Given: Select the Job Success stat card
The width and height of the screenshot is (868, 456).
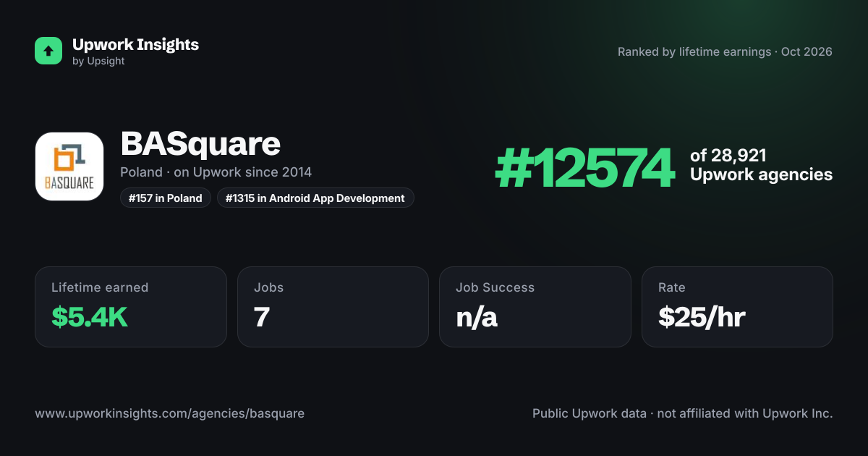Looking at the screenshot, I should 535,307.
